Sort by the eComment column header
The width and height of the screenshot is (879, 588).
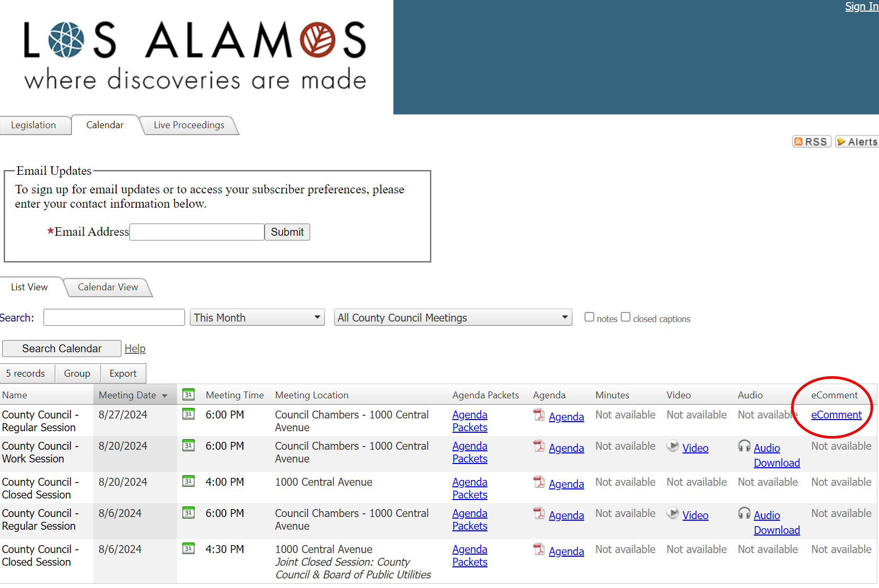coord(834,395)
